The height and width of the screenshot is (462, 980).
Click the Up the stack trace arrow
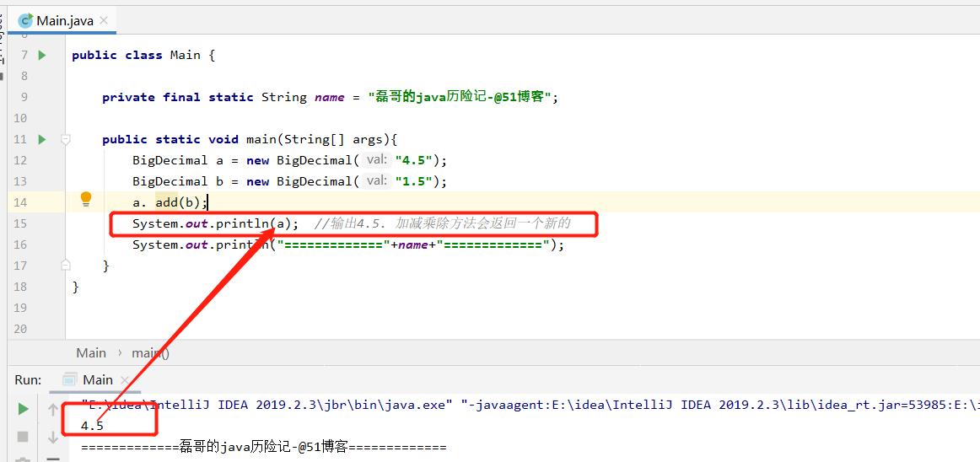[x=53, y=411]
